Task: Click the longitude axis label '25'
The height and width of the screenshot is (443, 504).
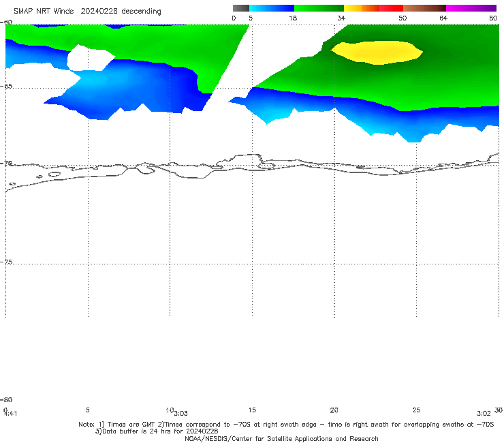Action: [416, 410]
